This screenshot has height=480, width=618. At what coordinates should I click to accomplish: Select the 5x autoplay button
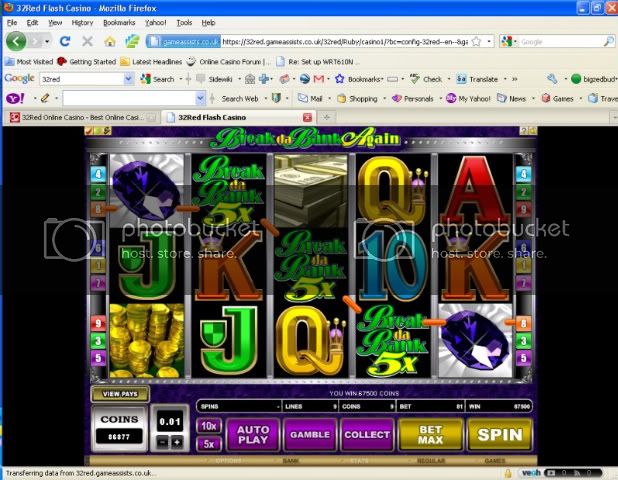point(209,444)
